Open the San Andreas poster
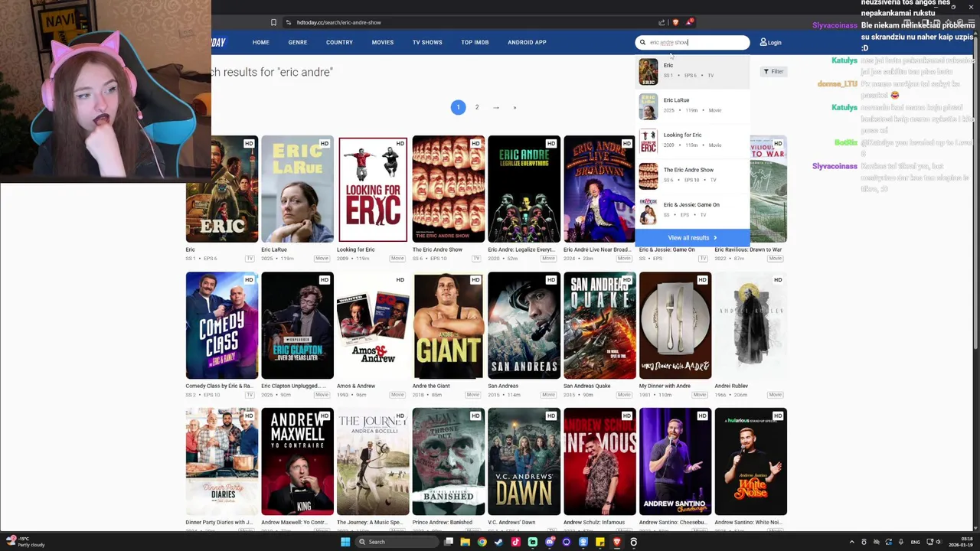This screenshot has width=980, height=551. pyautogui.click(x=524, y=325)
